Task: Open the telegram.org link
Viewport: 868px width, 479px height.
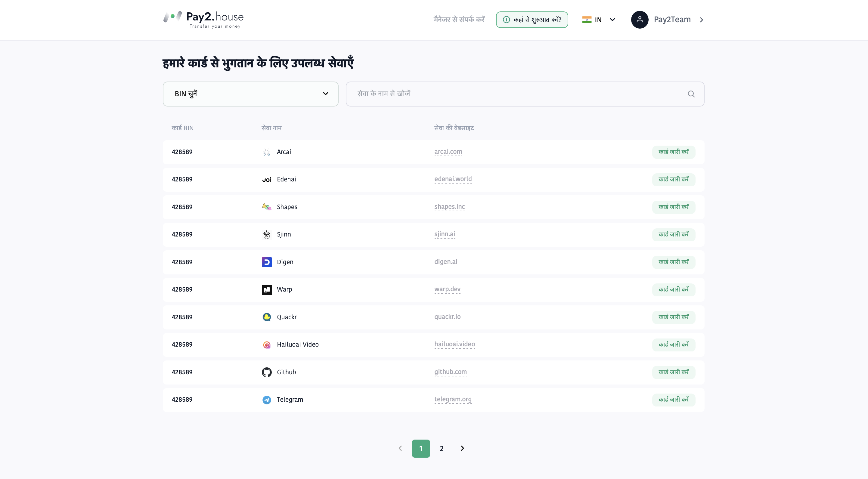Action: click(453, 400)
